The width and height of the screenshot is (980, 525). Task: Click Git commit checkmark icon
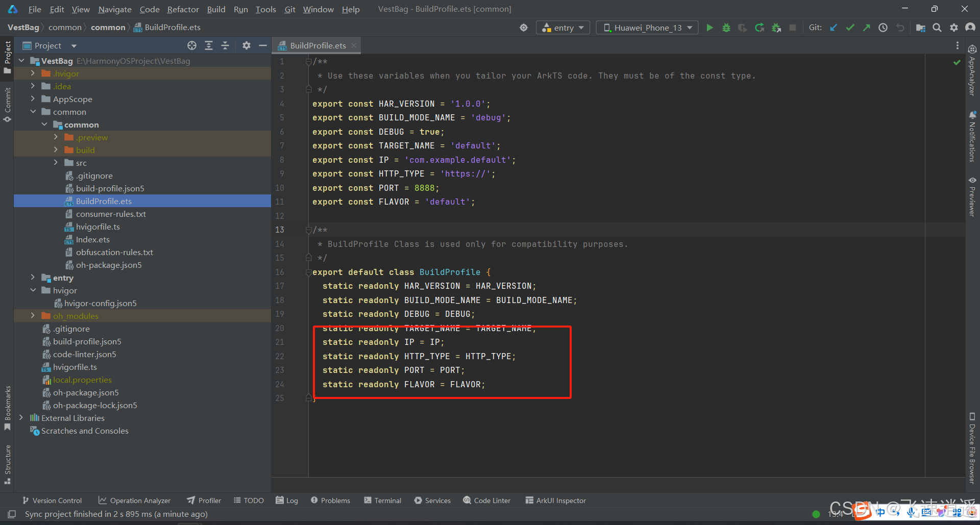(x=850, y=28)
